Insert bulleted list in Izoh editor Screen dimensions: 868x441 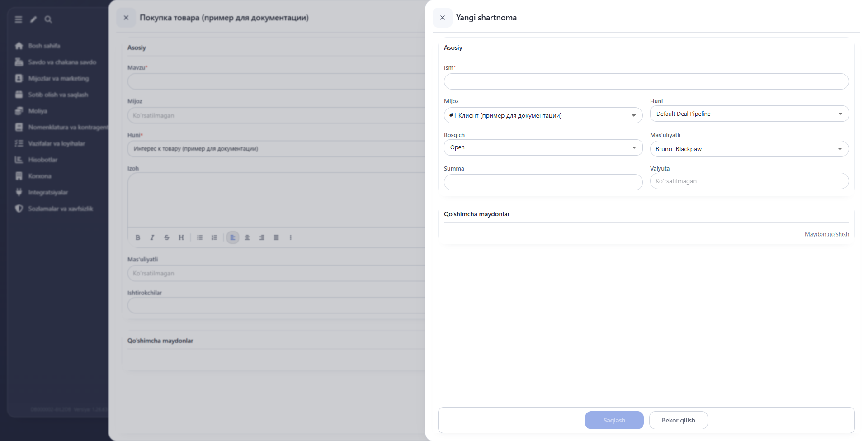(x=200, y=237)
